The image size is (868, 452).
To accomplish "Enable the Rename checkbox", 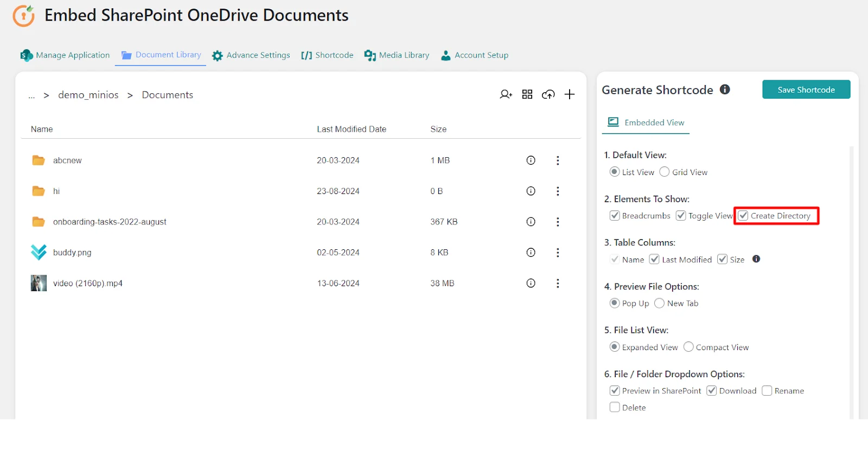I will (767, 391).
